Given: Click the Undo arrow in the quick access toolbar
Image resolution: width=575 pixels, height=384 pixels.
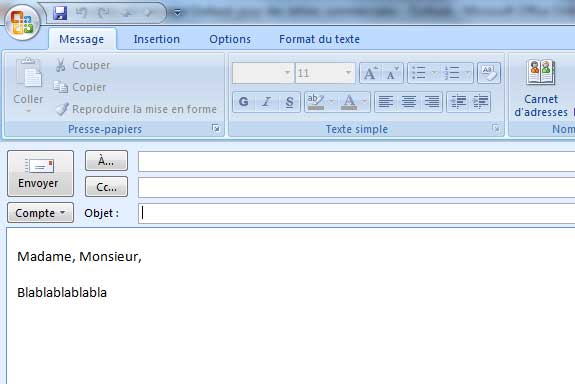Looking at the screenshot, I should click(x=81, y=13).
